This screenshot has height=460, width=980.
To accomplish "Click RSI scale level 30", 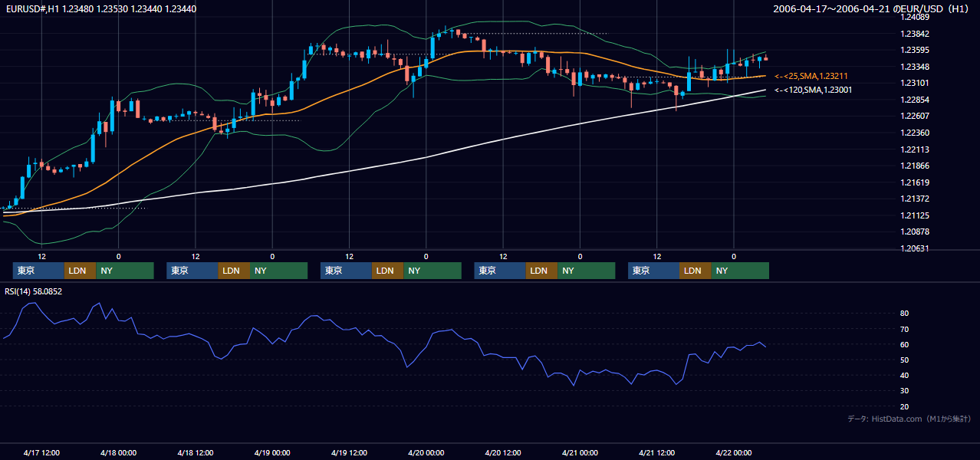I will point(904,391).
